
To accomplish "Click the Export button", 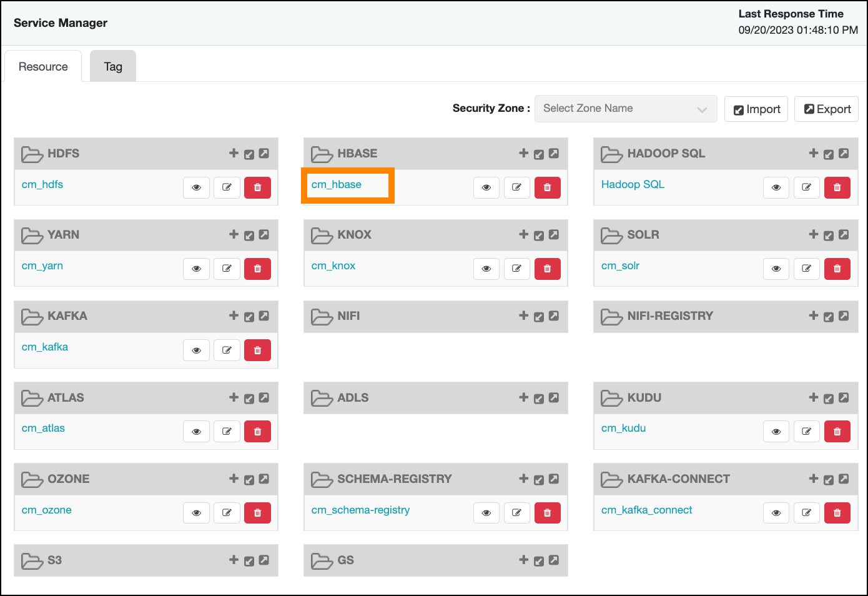I will pyautogui.click(x=826, y=109).
